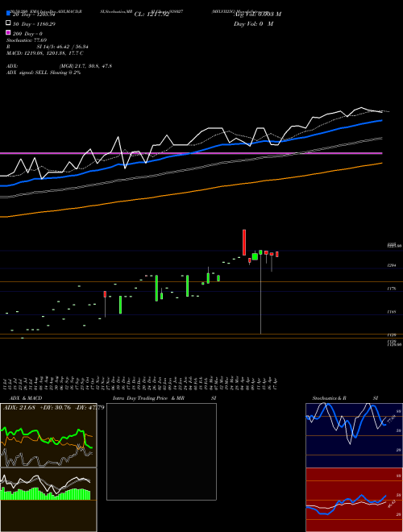Click the CL: 1217.92 closing price text
Viewport: 403px width, 532px height.
152,15
